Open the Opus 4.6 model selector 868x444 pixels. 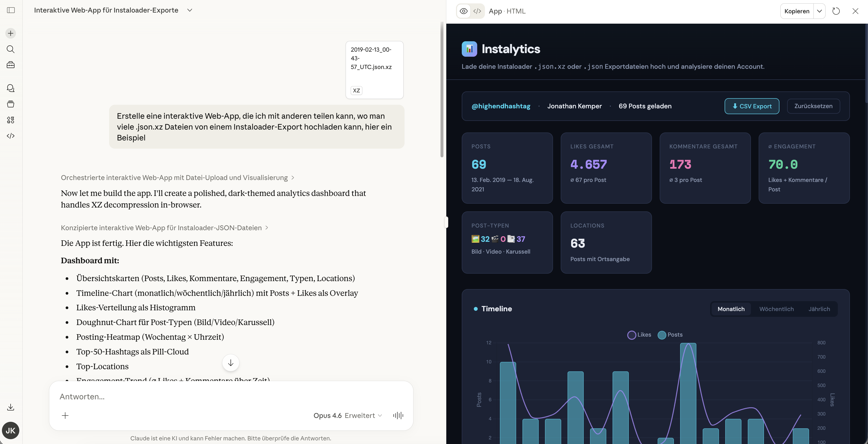pos(347,415)
